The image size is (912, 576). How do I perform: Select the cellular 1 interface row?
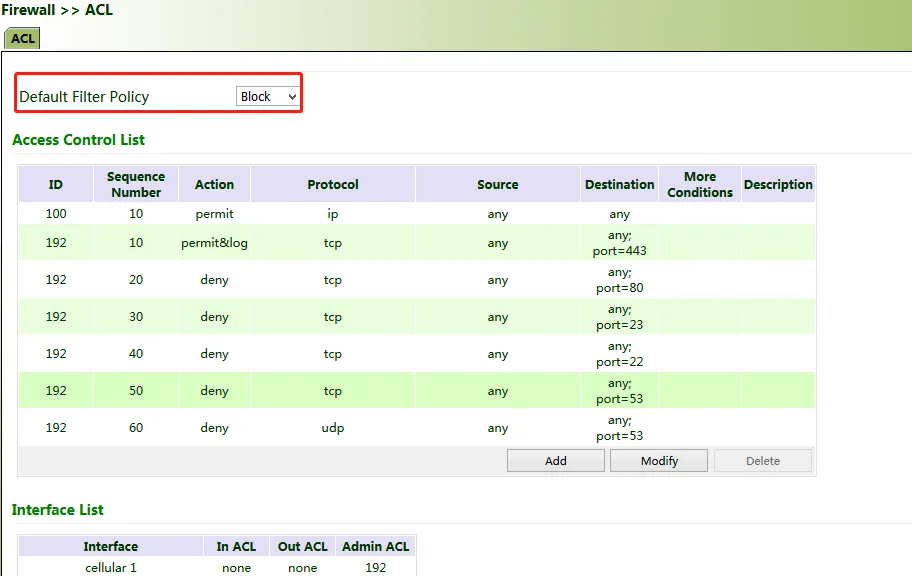coord(217,567)
